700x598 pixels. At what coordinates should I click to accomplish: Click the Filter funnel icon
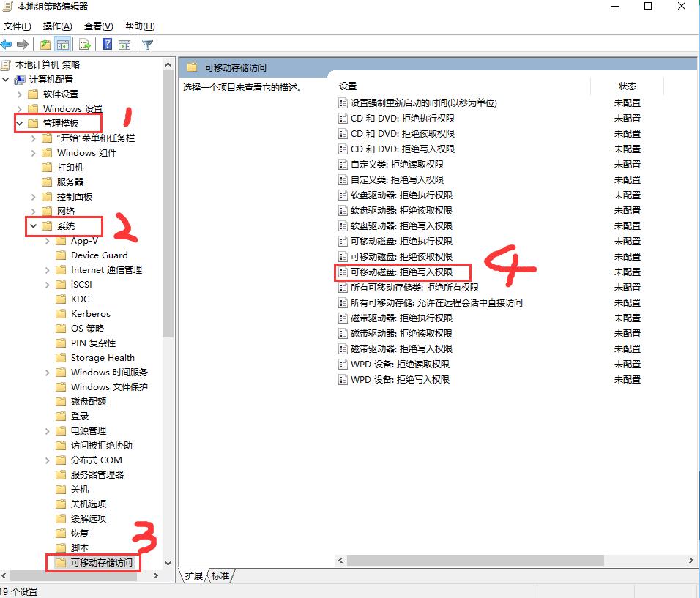(x=147, y=44)
